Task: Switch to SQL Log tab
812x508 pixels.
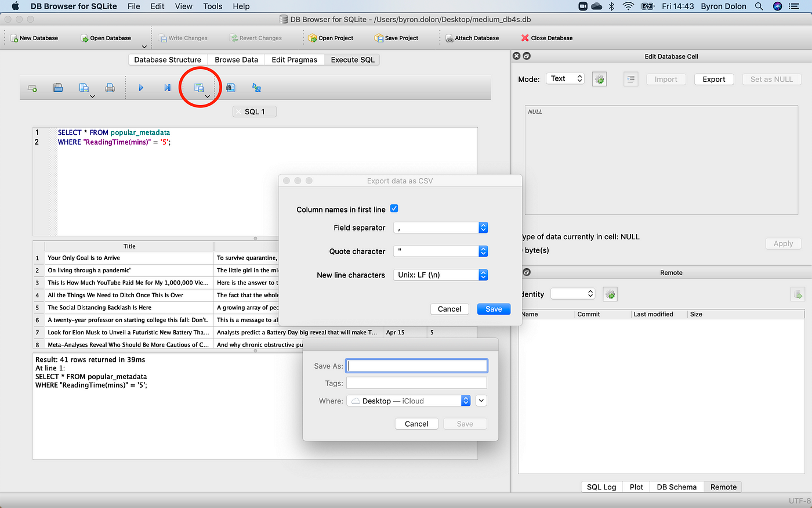Action: pyautogui.click(x=601, y=487)
